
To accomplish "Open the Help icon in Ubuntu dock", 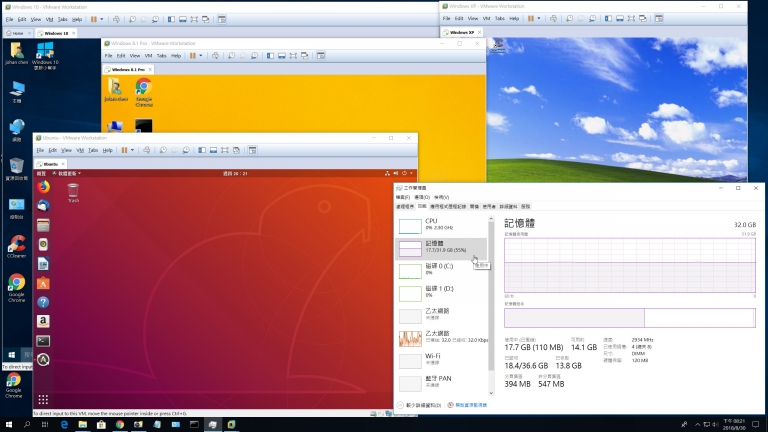I will tap(43, 302).
